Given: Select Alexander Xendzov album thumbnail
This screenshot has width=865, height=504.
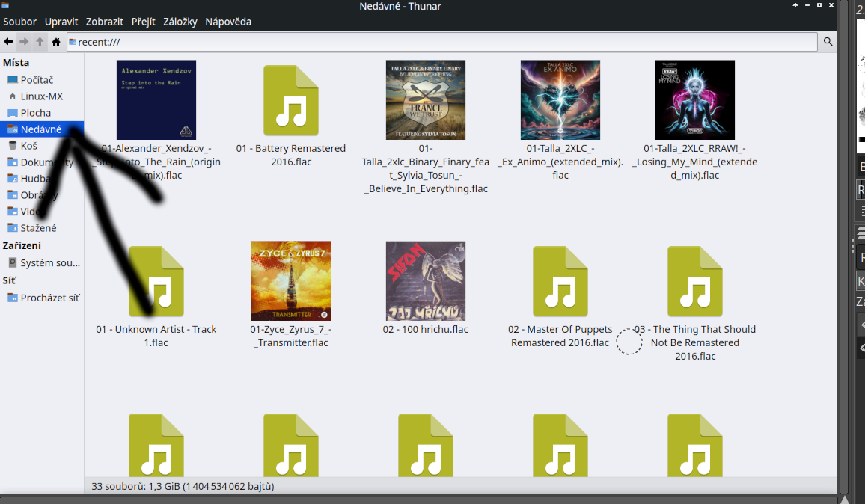Looking at the screenshot, I should point(156,100).
